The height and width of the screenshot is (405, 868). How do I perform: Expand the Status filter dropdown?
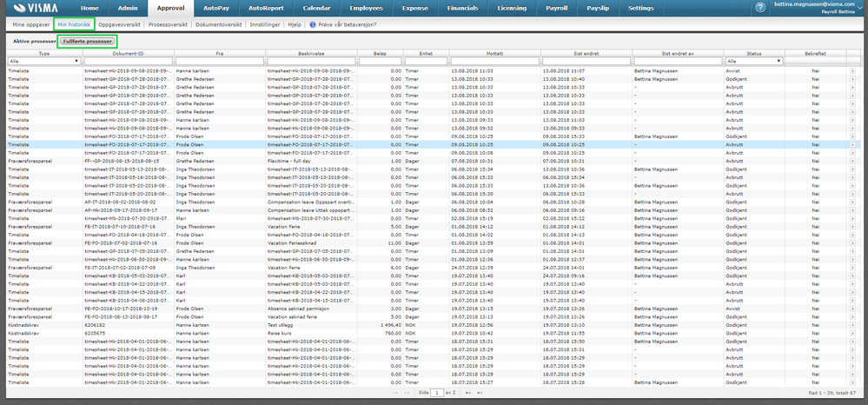pos(779,62)
